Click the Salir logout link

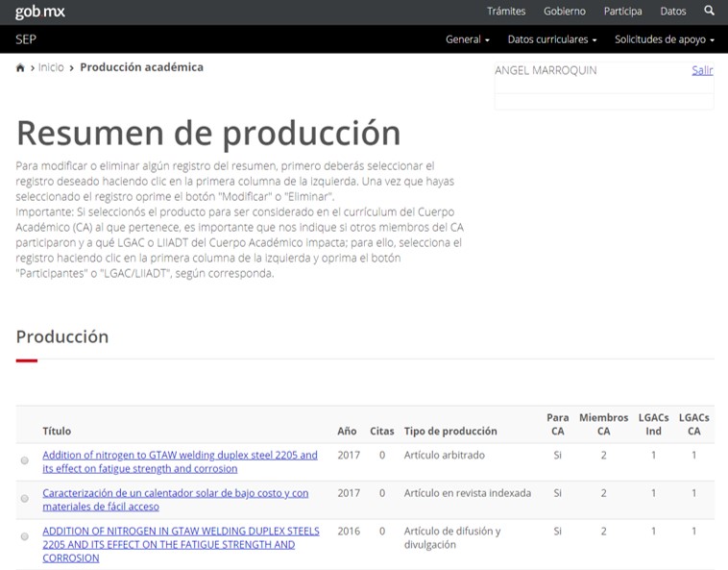(702, 70)
